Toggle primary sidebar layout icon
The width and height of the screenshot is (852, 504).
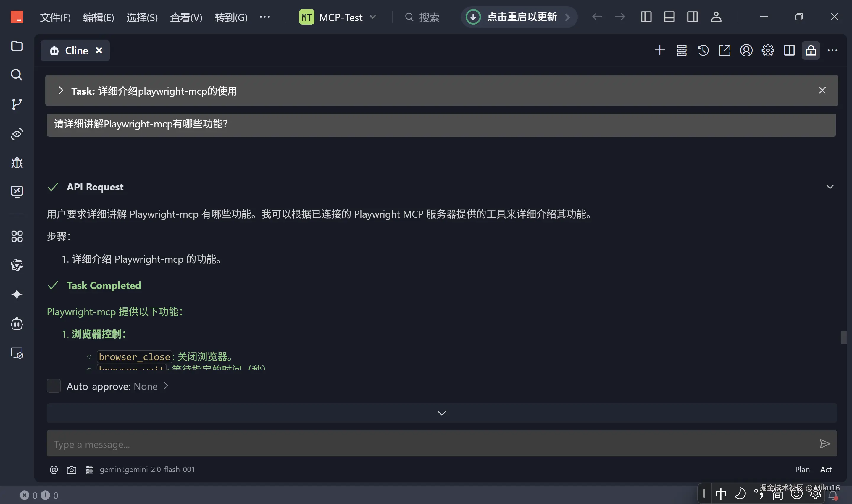[x=646, y=17]
